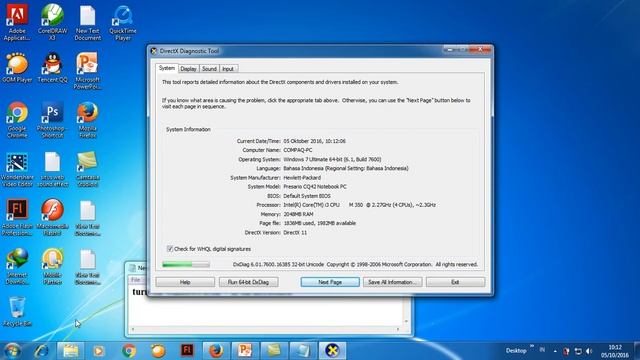The image size is (640, 360).
Task: Click Page file 1836MB used text
Action: pos(320,223)
